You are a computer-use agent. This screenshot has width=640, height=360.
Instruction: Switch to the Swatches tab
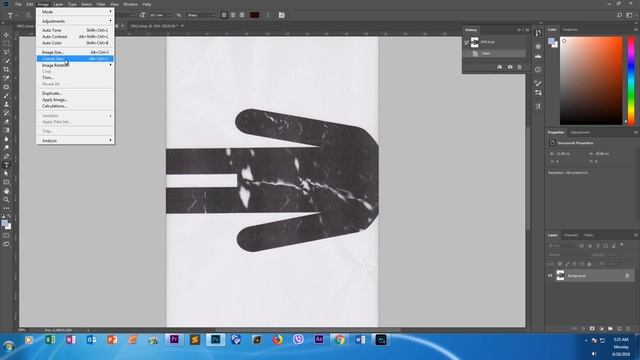pos(570,29)
